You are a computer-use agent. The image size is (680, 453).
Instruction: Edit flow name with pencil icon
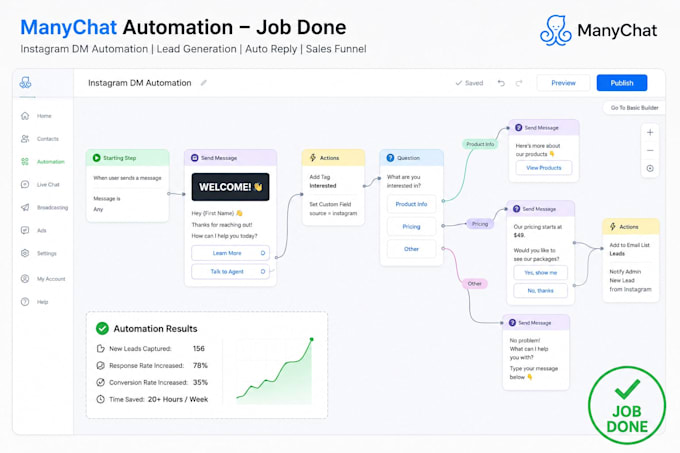click(203, 83)
